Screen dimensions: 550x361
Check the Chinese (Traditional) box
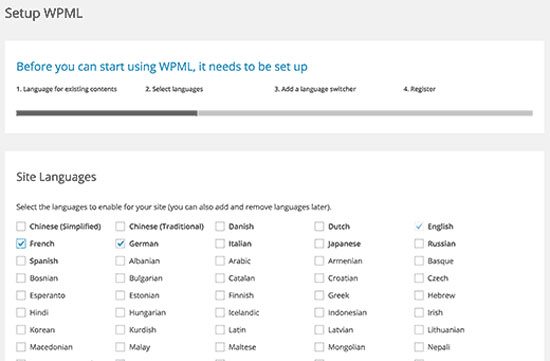(120, 226)
